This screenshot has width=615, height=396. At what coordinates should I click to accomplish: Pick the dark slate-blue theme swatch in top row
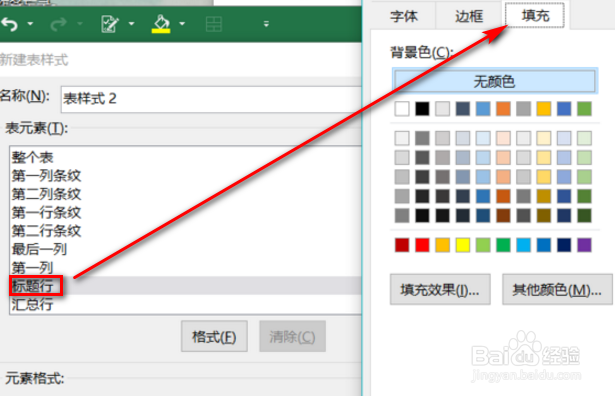(x=463, y=109)
